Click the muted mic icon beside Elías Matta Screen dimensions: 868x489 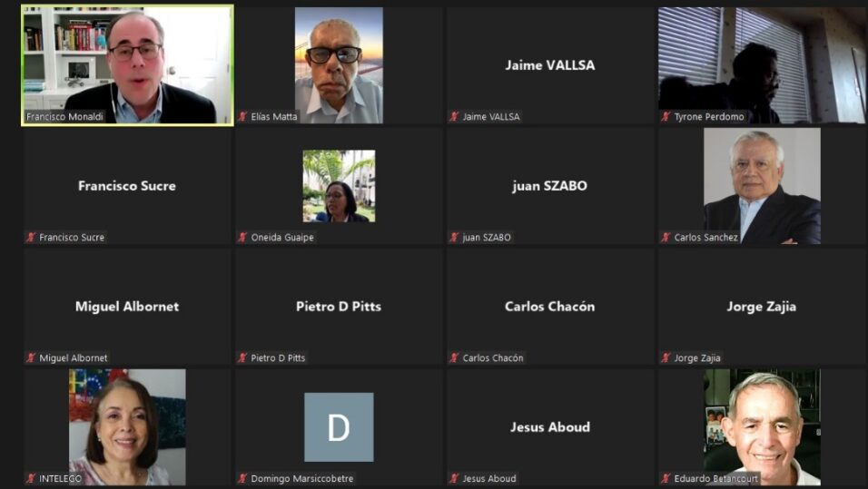242,117
